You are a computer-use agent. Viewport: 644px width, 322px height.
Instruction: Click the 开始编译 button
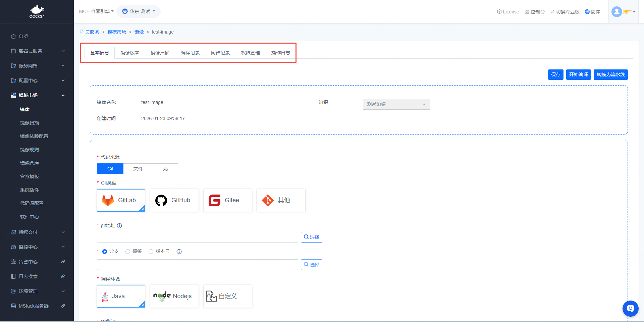578,74
